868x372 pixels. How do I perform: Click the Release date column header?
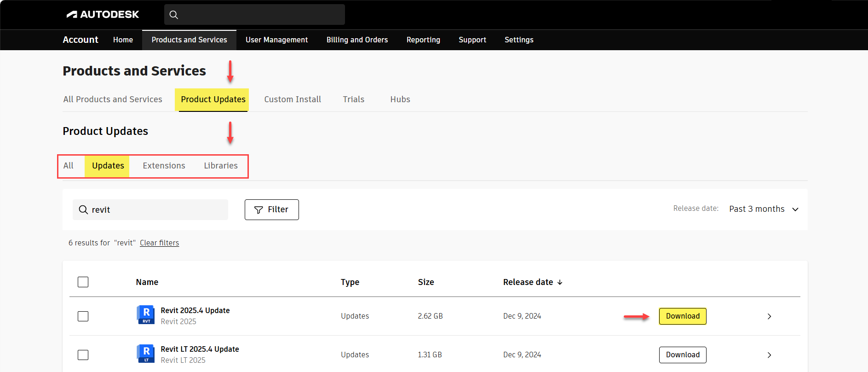(x=528, y=282)
